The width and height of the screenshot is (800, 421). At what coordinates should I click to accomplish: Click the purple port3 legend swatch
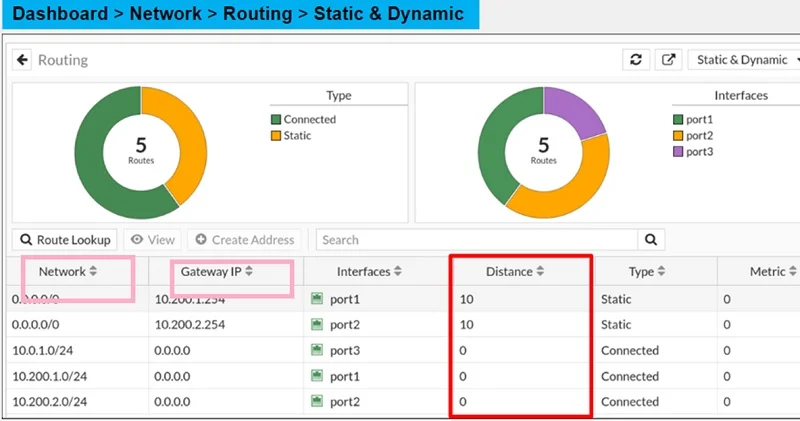(679, 152)
